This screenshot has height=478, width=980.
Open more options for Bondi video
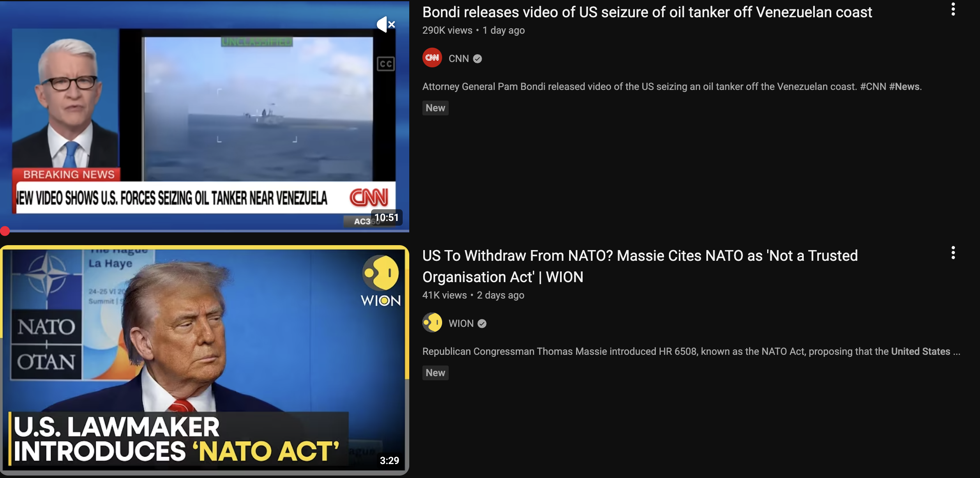point(953,9)
